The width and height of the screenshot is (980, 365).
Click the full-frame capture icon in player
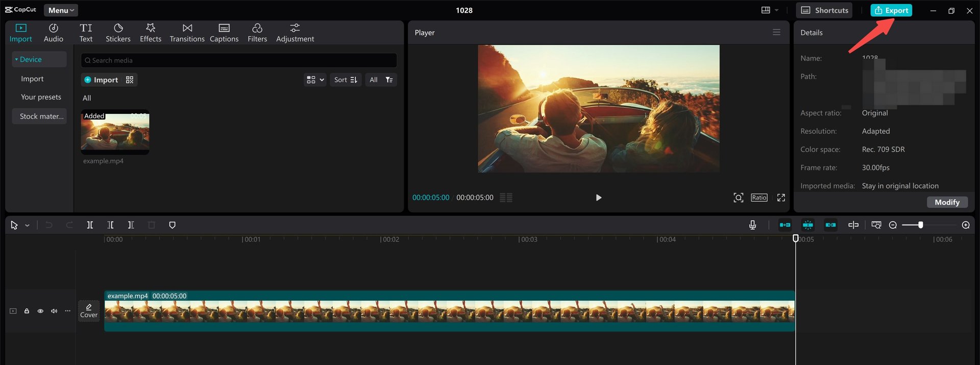[738, 198]
